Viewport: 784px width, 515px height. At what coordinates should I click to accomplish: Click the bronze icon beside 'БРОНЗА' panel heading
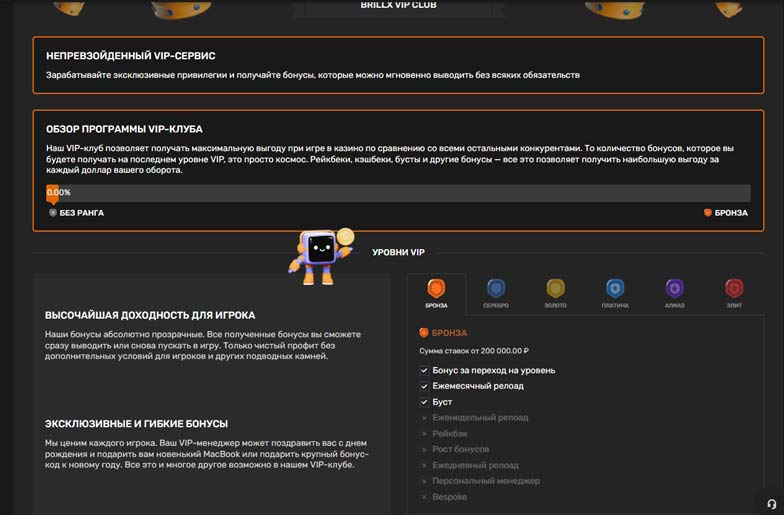(x=424, y=333)
